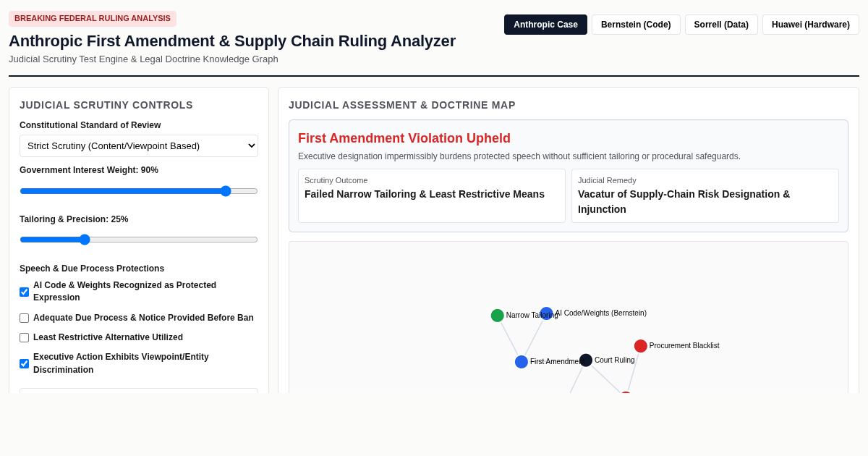The height and width of the screenshot is (456, 868).
Task: Click the Judicial Remedy card
Action: click(x=705, y=195)
